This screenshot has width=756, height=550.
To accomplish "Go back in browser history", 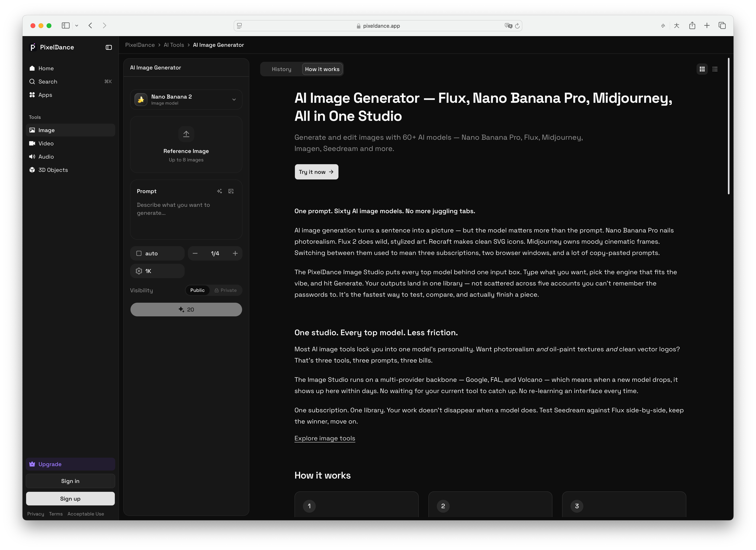I will pyautogui.click(x=90, y=25).
